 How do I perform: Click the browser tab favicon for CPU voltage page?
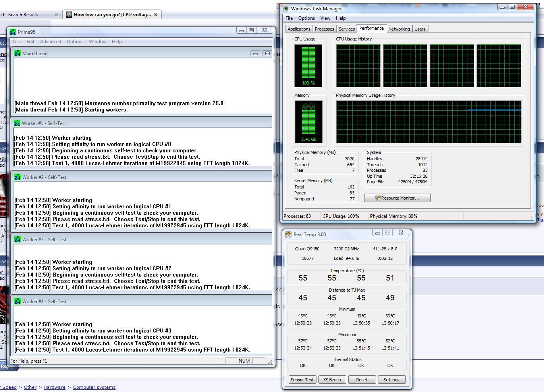pos(69,15)
